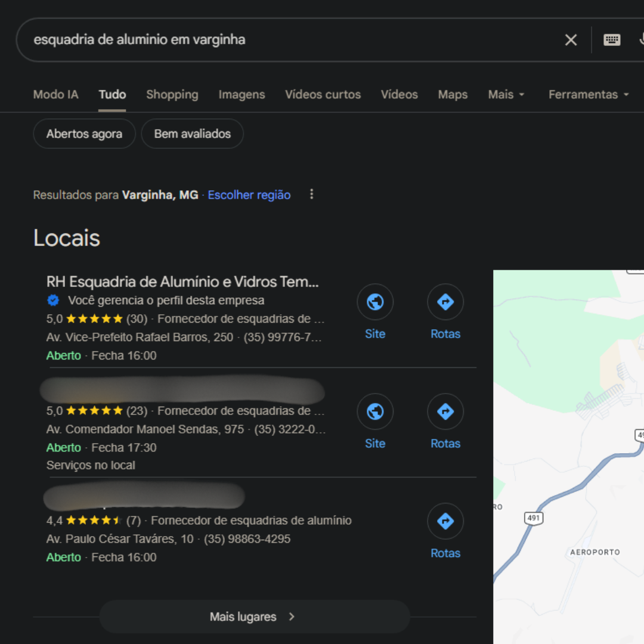Get directions to the Av. Paulo César Taváres listing
Viewport: 644px width, 644px height.
445,521
